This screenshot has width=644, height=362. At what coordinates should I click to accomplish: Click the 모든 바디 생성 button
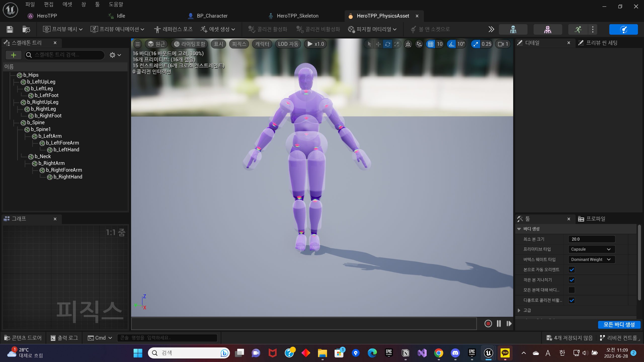[x=619, y=325]
